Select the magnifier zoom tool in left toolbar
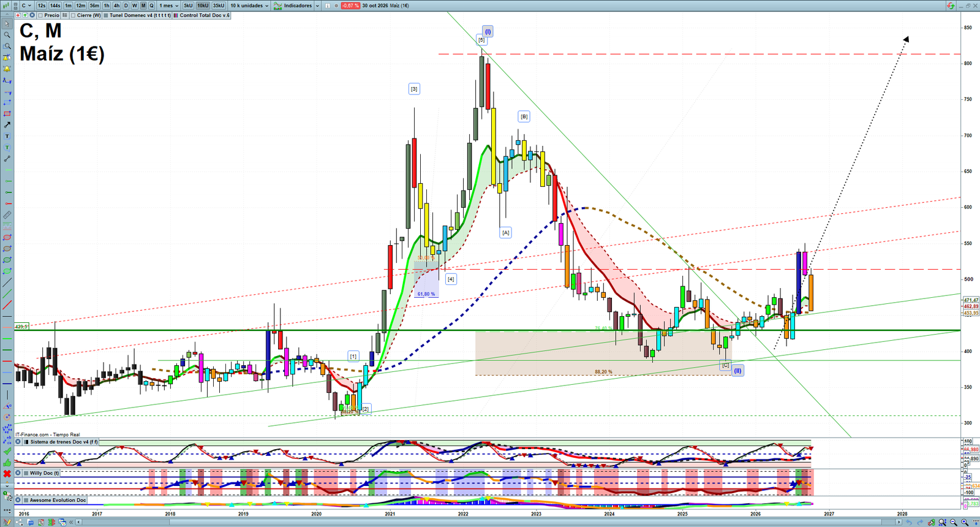This screenshot has height=527, width=980. 7,35
